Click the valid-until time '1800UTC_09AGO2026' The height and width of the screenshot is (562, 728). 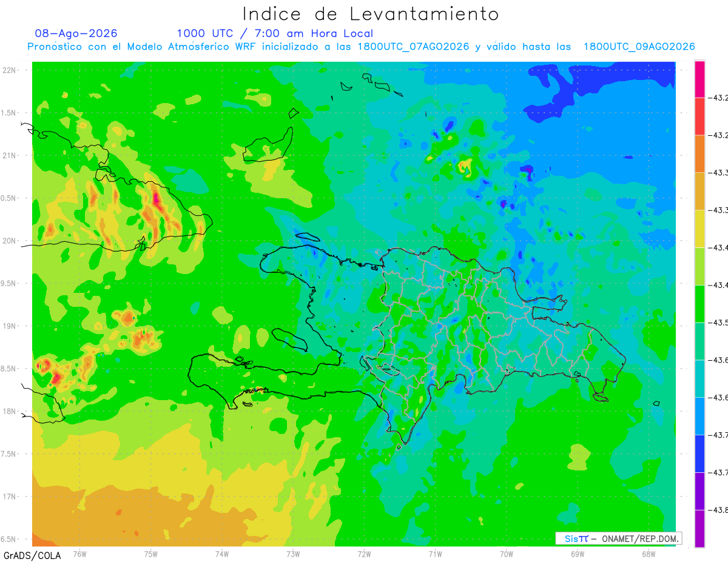(639, 47)
